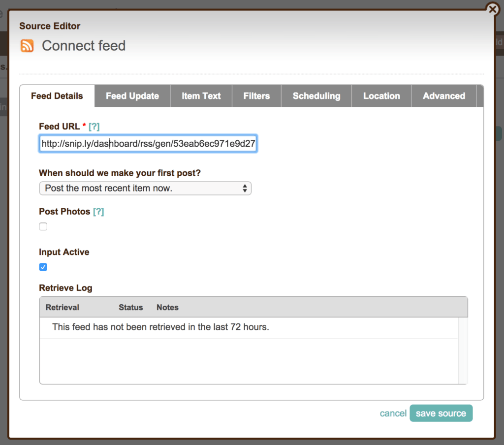Click the Retrieval column header
Viewport: 504px width, 445px height.
click(x=63, y=307)
